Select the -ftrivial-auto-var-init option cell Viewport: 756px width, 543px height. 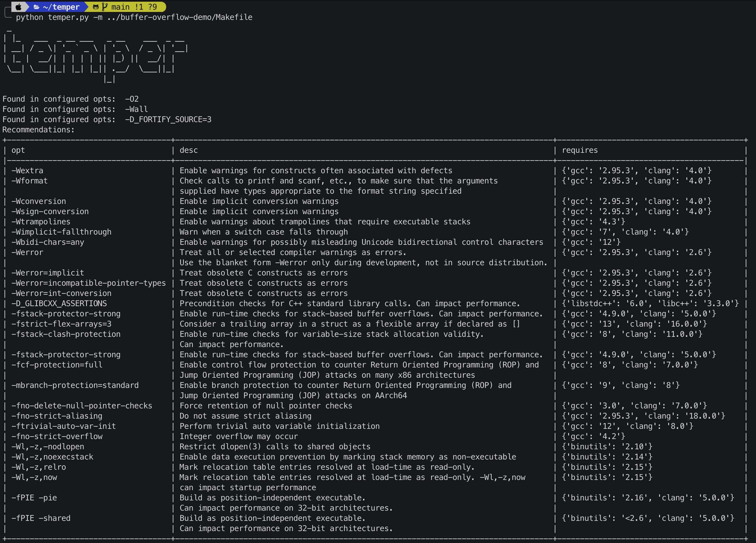coord(64,426)
